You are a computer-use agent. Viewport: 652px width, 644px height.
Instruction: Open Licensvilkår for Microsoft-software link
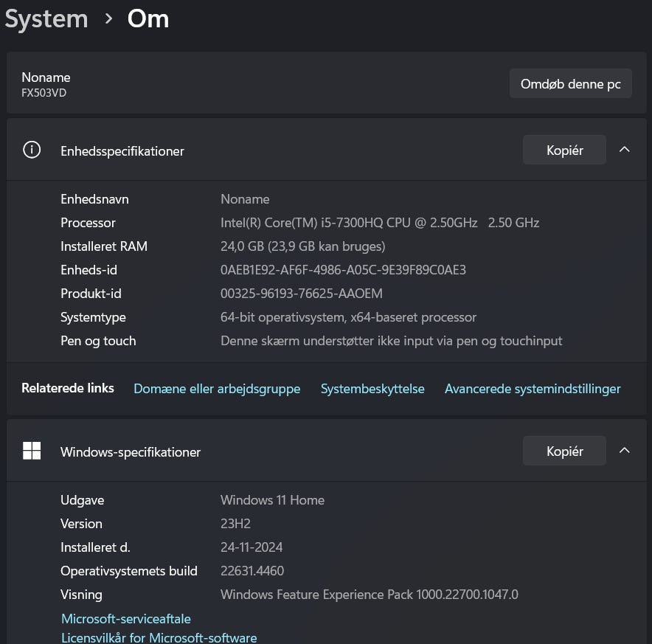[x=159, y=637]
